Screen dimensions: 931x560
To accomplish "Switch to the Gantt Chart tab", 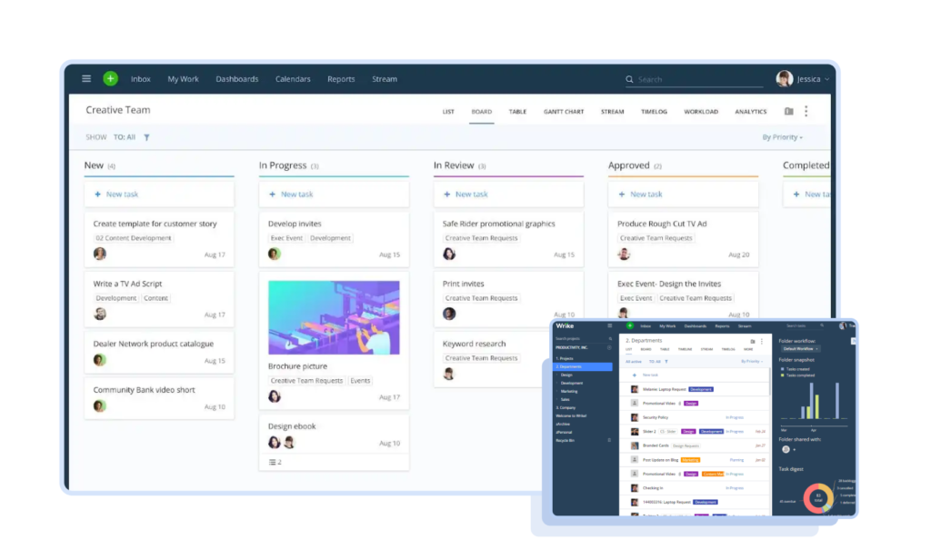I will tap(563, 112).
